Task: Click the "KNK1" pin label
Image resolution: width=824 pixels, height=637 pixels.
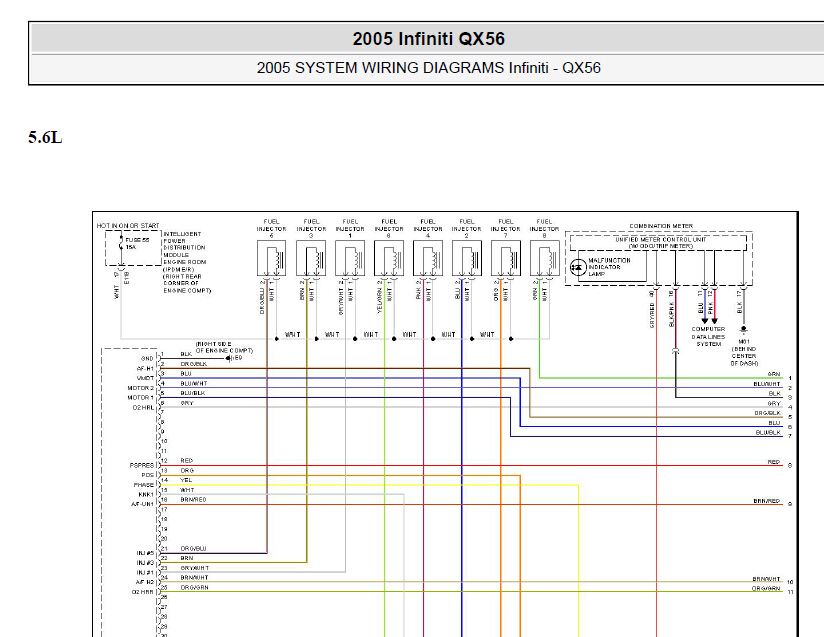Action: coord(146,495)
